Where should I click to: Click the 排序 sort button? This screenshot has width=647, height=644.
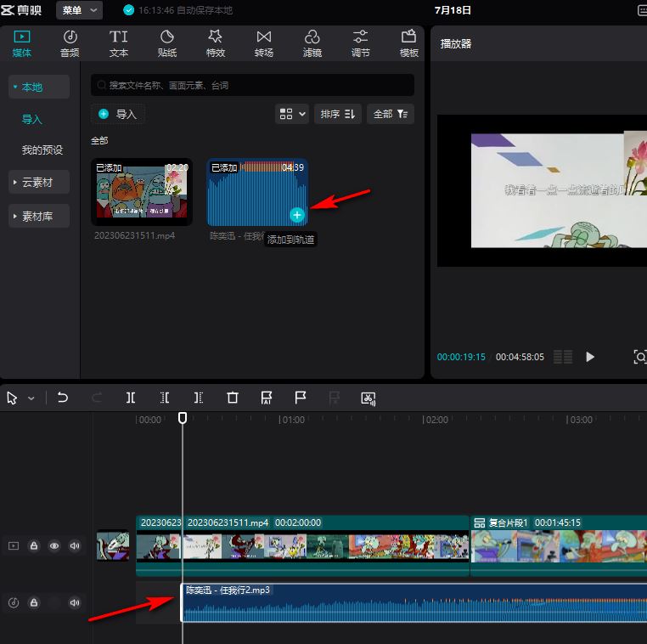coord(338,114)
